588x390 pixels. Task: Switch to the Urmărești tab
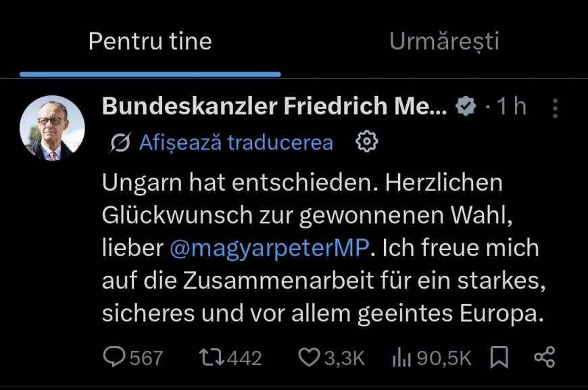point(444,42)
